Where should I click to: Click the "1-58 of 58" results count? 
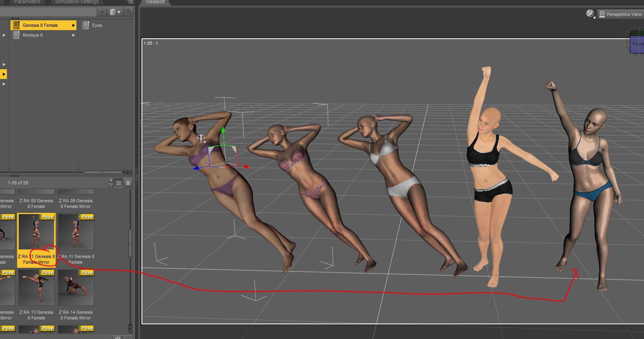pos(18,183)
